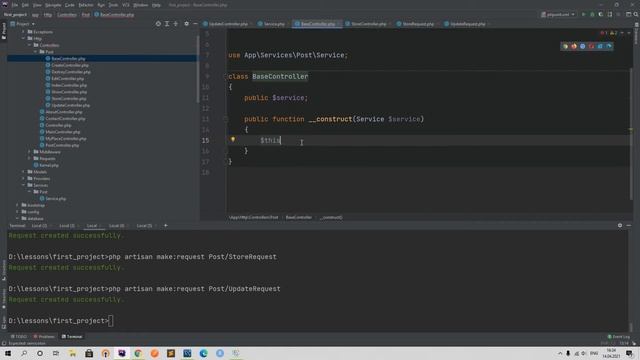The height and width of the screenshot is (360, 640).
Task: Click the Debug bug icon in toolbar
Action: tap(592, 14)
